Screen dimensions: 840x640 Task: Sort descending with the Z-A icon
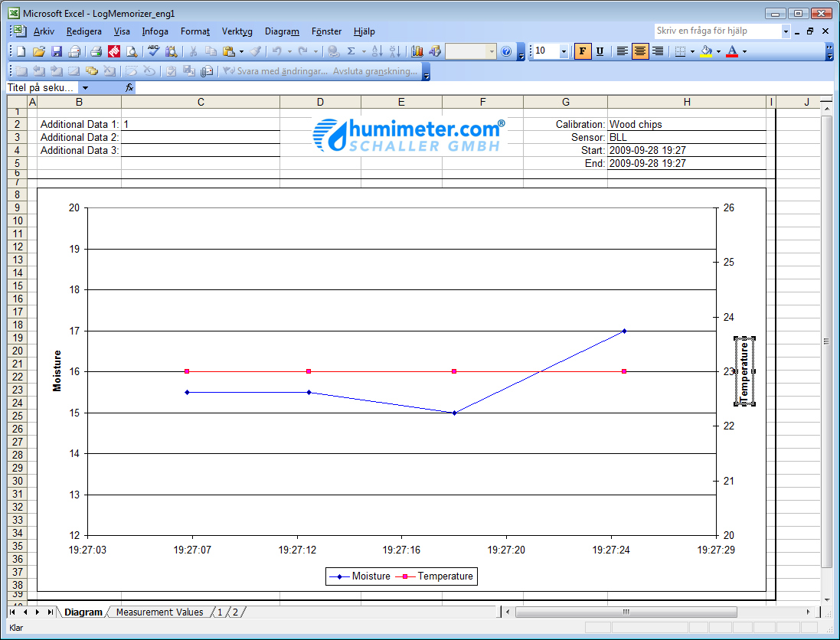[x=395, y=51]
